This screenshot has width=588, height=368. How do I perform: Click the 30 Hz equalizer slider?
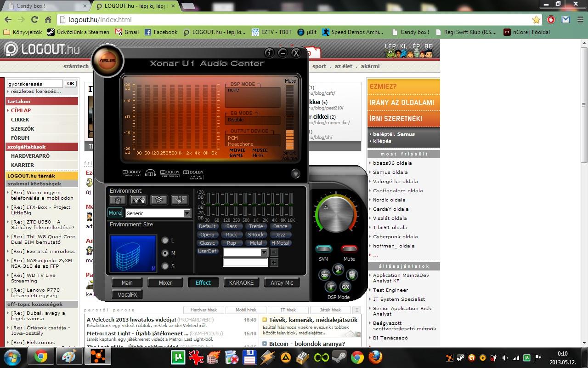(x=208, y=204)
